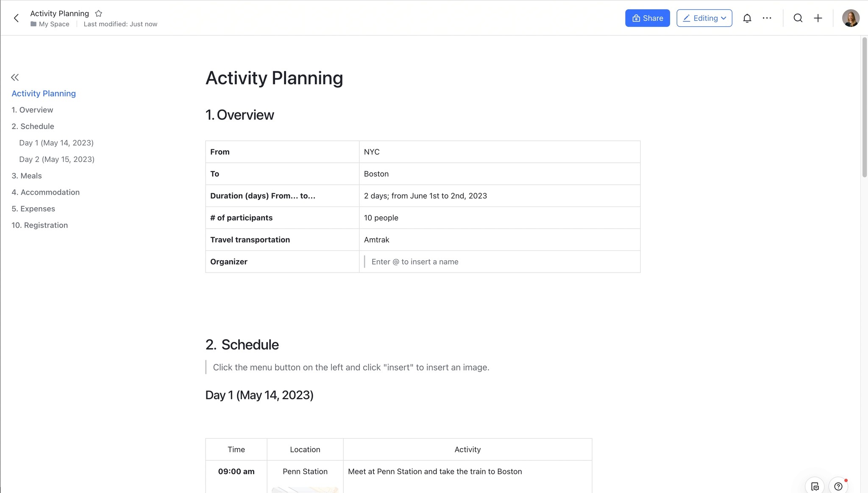The width and height of the screenshot is (868, 493).
Task: Collapse the outline panel with double chevrons
Action: click(x=14, y=77)
